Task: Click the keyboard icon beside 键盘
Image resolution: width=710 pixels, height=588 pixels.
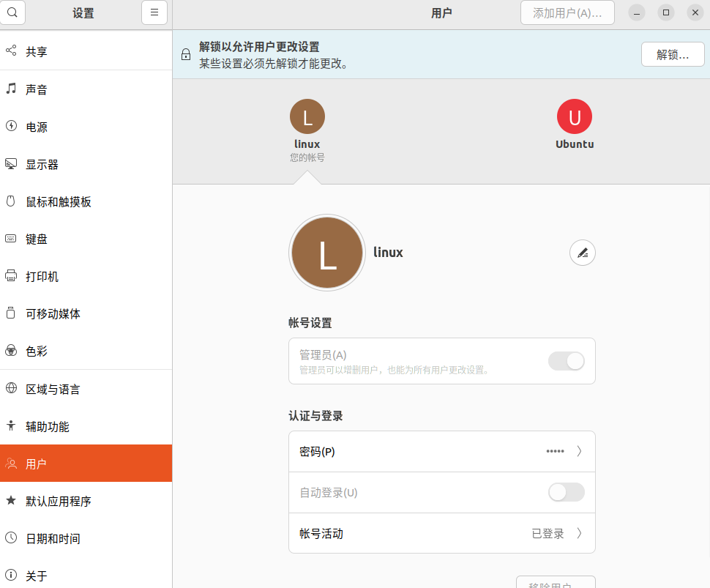Action: (x=11, y=238)
